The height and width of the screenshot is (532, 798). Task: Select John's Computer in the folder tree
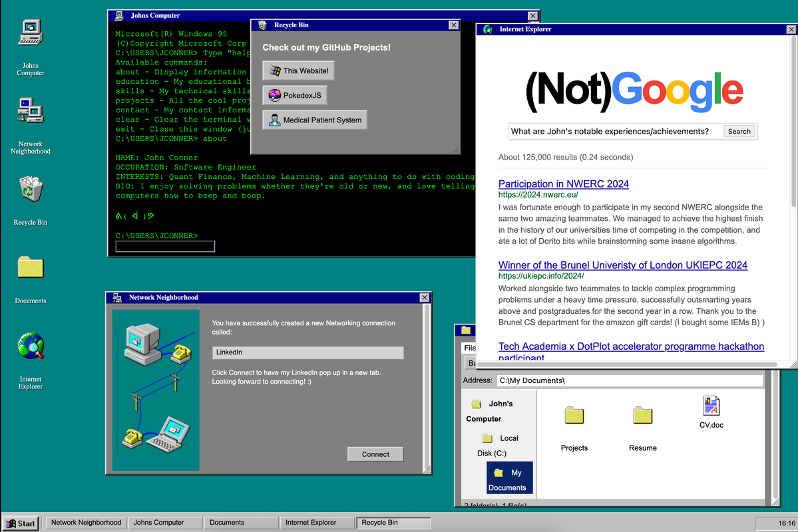click(491, 411)
